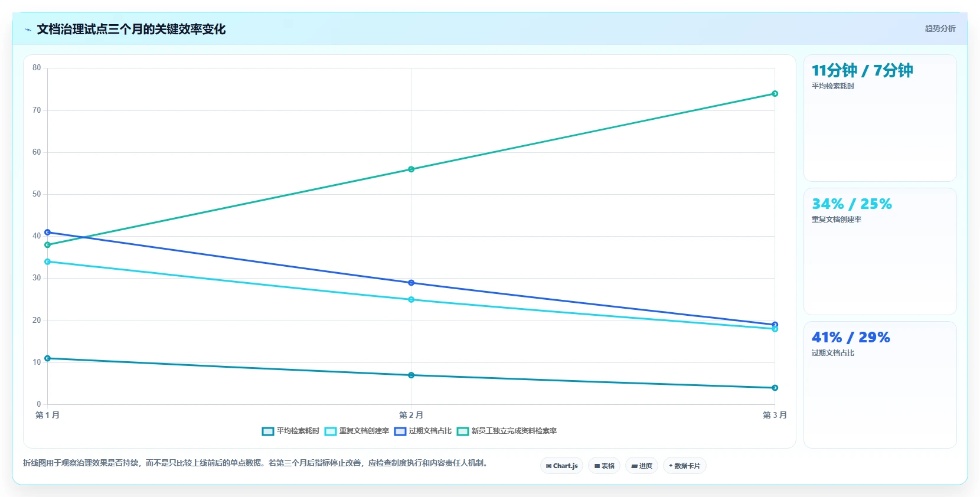The height and width of the screenshot is (497, 980).
Task: Hide 新员工独立完成资料检索率 series via legend label
Action: [514, 431]
